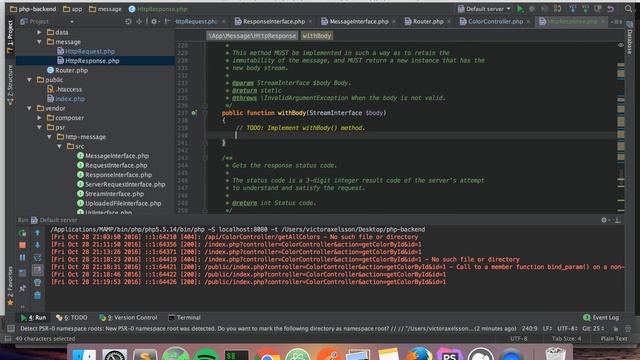Image resolution: width=640 pixels, height=360 pixels.
Task: Pause the run output
Action: click(x=22, y=257)
